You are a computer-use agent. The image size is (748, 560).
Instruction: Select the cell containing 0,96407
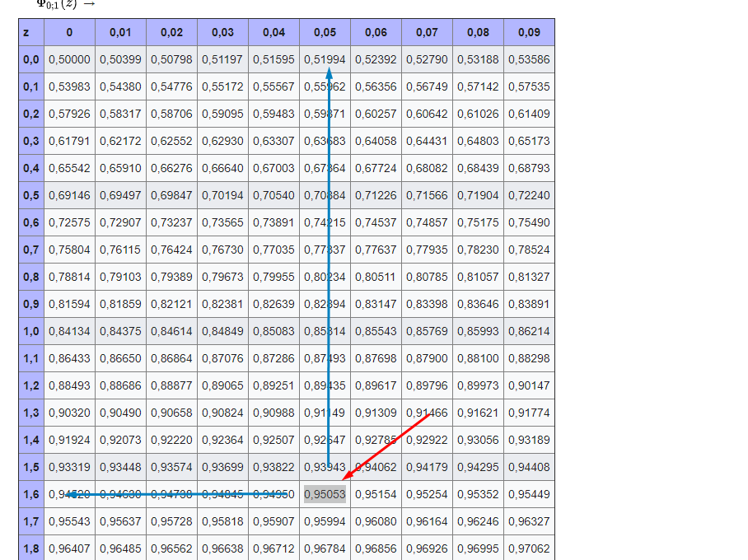pyautogui.click(x=69, y=548)
